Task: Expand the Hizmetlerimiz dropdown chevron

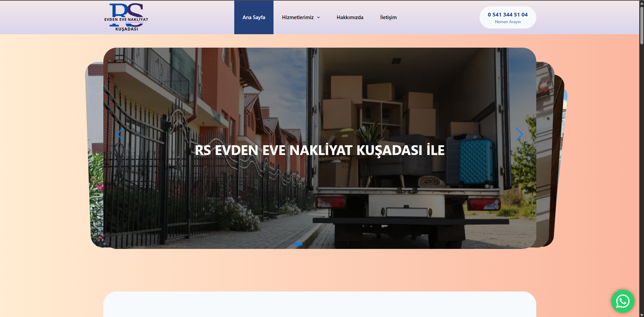Action: (x=318, y=17)
